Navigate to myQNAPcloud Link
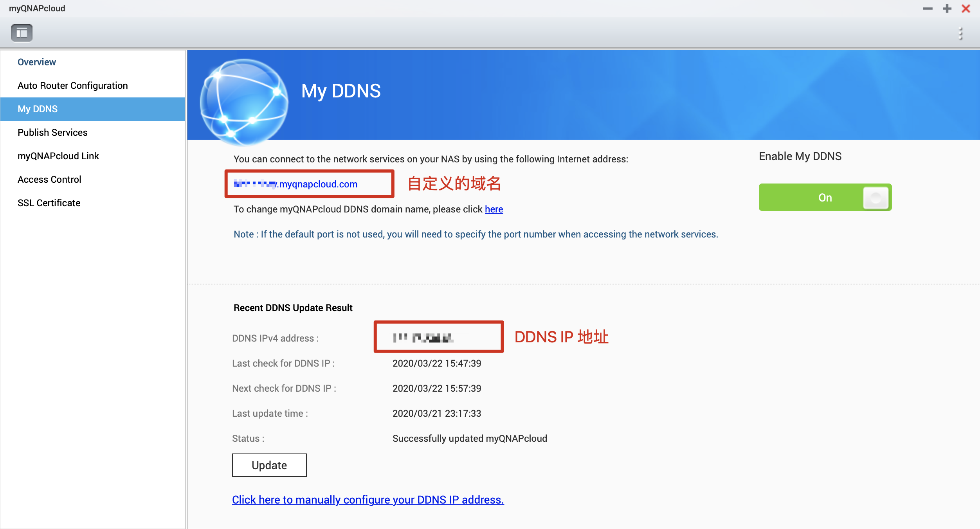Viewport: 980px width, 529px height. point(58,156)
